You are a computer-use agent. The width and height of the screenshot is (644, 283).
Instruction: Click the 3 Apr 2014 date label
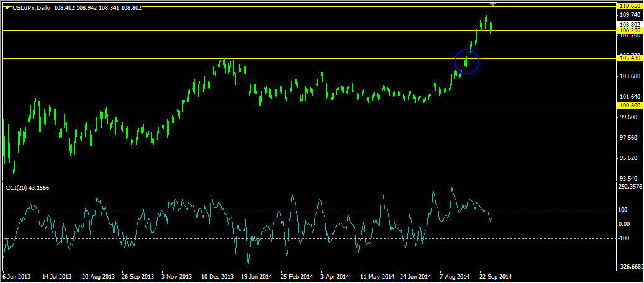pyautogui.click(x=336, y=276)
